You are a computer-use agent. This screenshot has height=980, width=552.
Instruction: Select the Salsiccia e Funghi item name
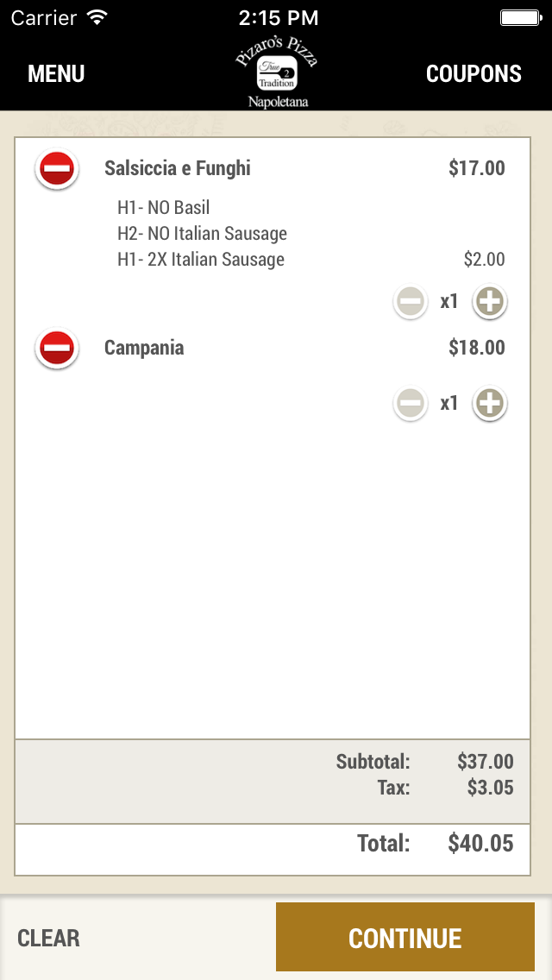tap(177, 168)
